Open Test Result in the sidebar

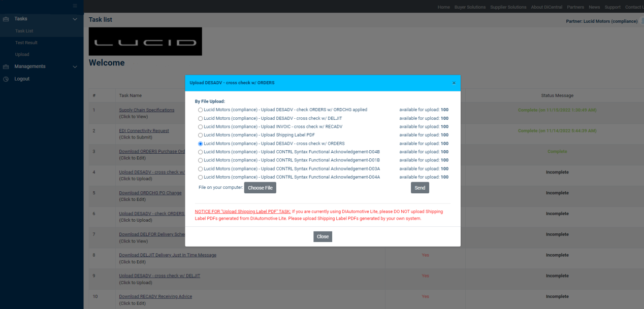coord(26,43)
